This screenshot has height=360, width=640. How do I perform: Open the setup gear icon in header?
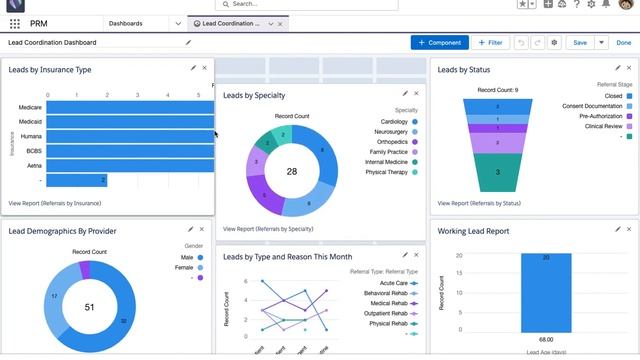591,4
